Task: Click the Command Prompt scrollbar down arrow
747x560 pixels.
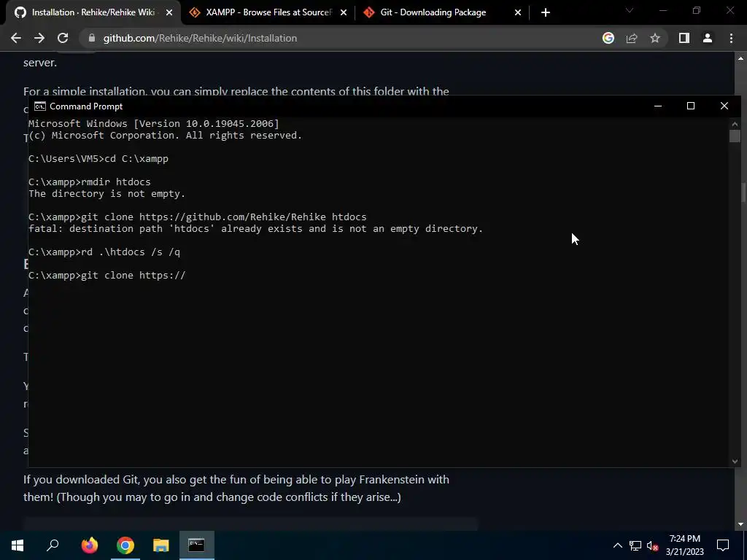Action: [735, 461]
